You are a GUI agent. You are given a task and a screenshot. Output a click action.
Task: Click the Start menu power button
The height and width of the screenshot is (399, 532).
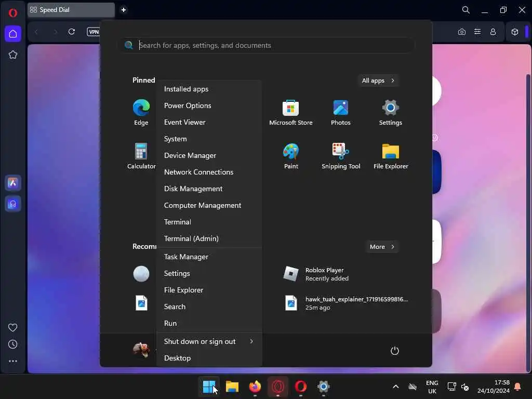tap(395, 351)
